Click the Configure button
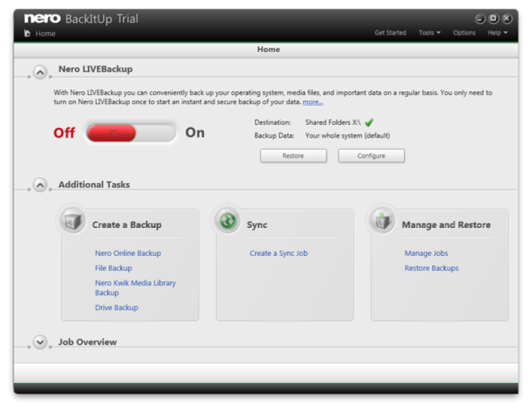 pyautogui.click(x=371, y=156)
